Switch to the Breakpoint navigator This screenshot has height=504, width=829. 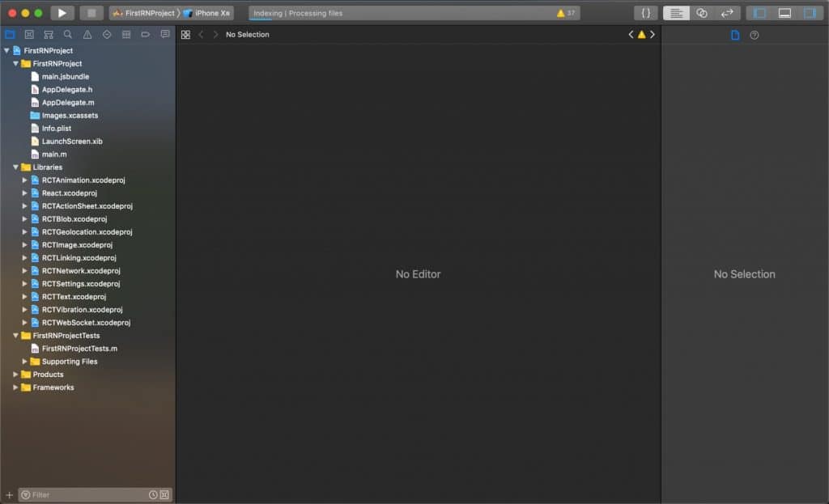tap(144, 34)
